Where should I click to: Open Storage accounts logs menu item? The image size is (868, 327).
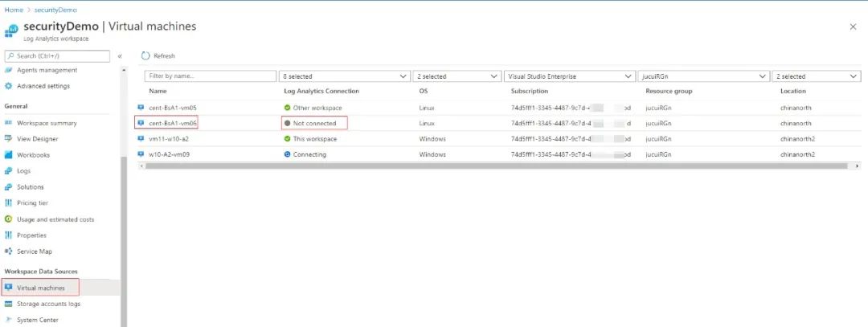[49, 304]
